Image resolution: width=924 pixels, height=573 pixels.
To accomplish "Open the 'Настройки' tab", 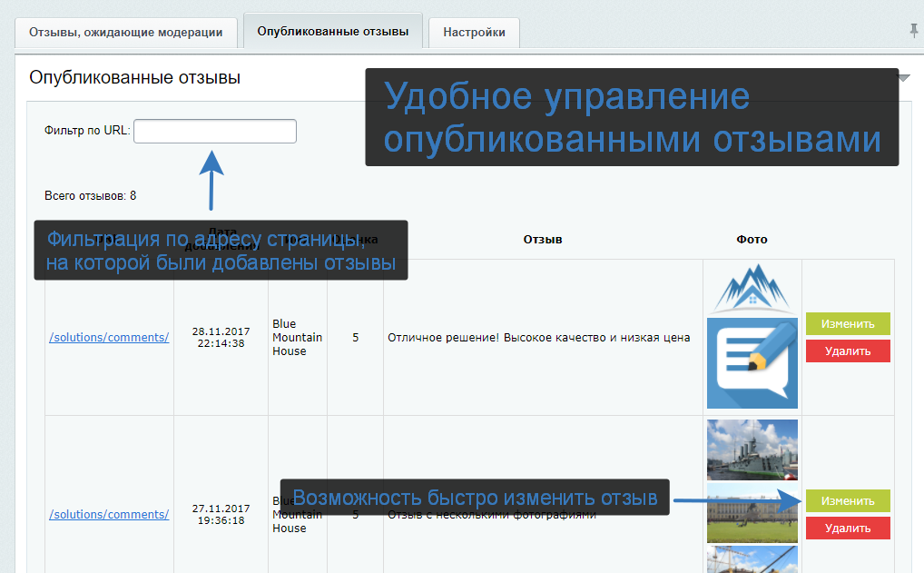I will click(474, 32).
